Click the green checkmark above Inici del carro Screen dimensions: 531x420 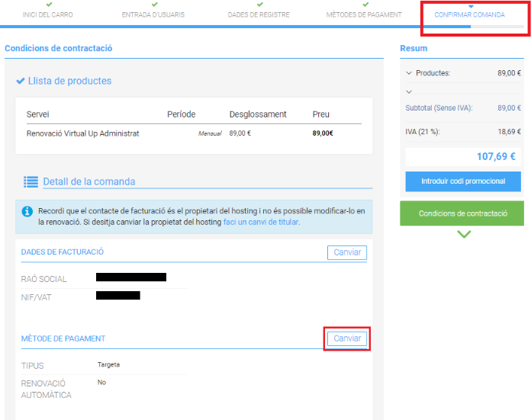click(x=49, y=5)
